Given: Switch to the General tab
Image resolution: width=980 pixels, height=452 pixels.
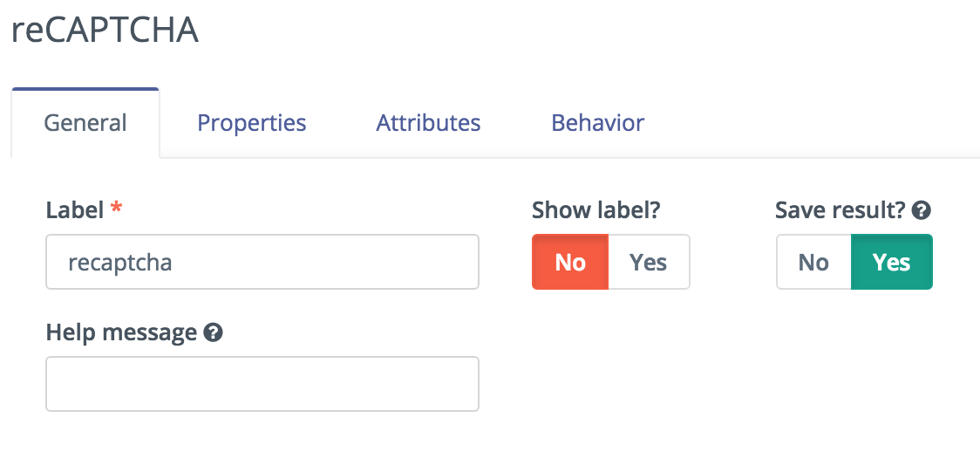Looking at the screenshot, I should coord(85,123).
